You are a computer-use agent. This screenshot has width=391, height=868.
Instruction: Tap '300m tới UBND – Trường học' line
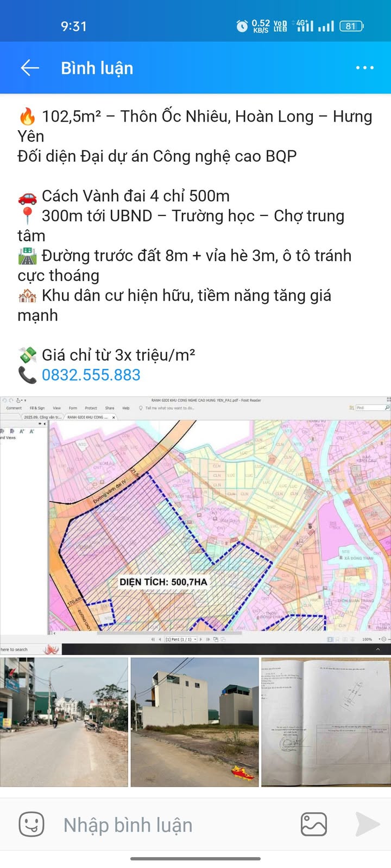[181, 226]
